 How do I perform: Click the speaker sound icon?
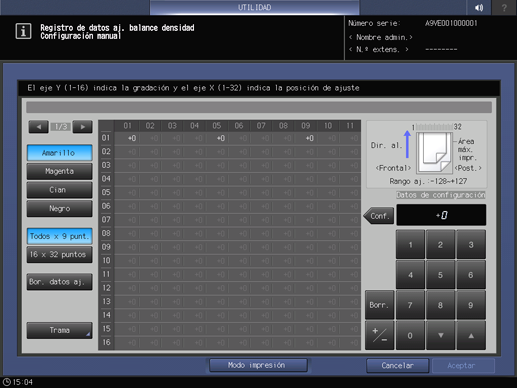(x=479, y=7)
